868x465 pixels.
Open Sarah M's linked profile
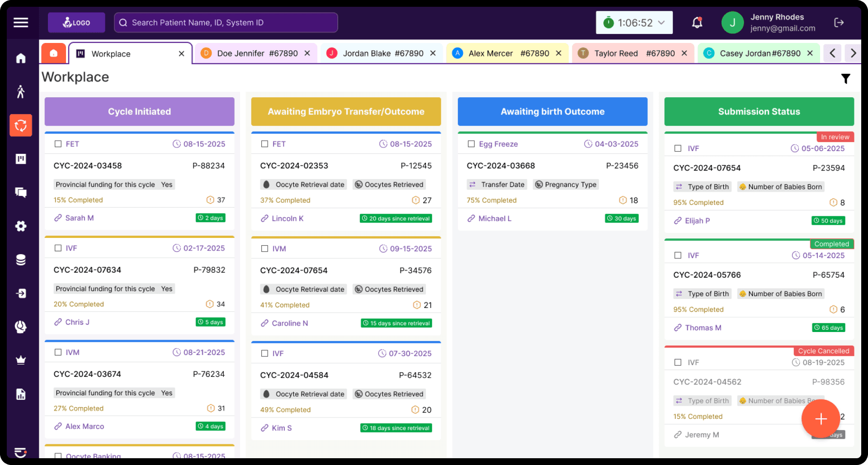point(79,218)
